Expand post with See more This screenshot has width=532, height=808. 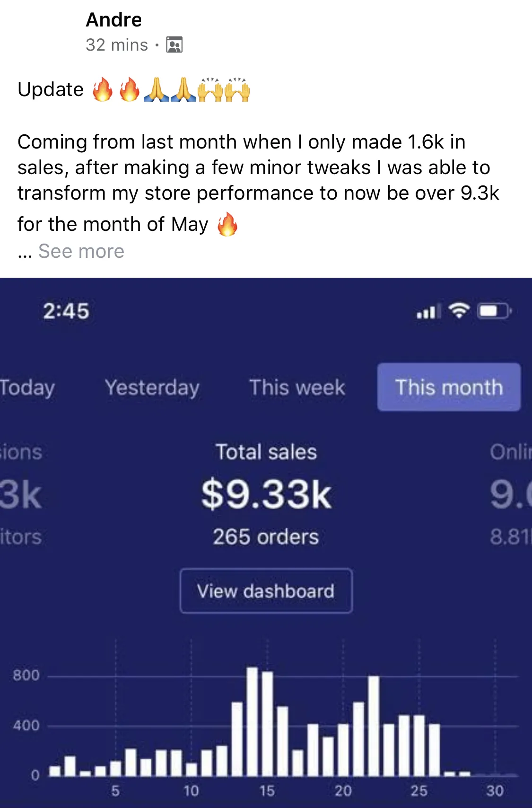[81, 251]
